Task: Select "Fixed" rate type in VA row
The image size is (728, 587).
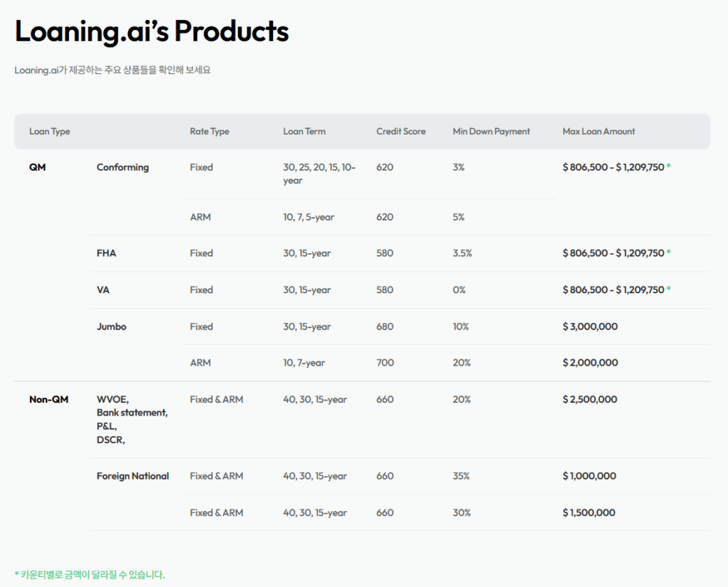Action: pos(201,290)
